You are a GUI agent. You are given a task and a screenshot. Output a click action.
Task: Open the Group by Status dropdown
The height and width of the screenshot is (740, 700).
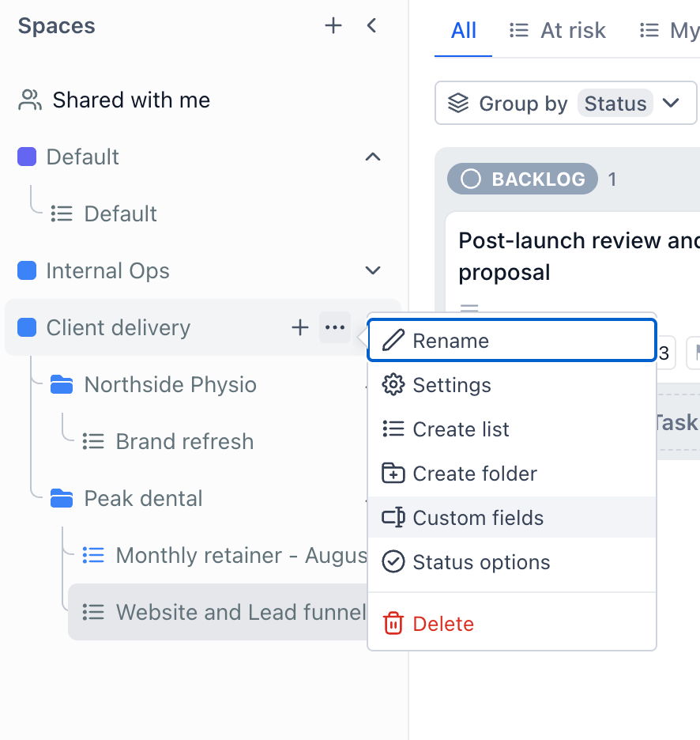(x=566, y=103)
